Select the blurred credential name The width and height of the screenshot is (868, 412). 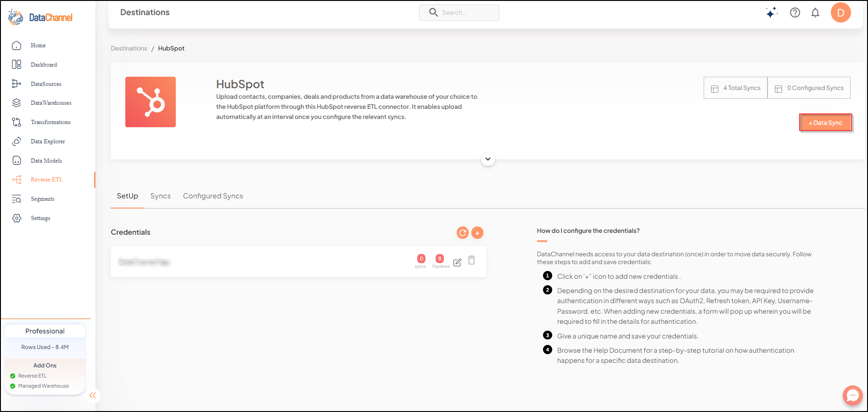[144, 262]
